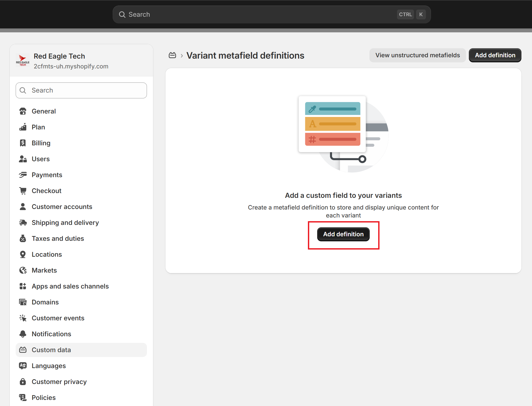
Task: Click the General store icon
Action: 23,111
